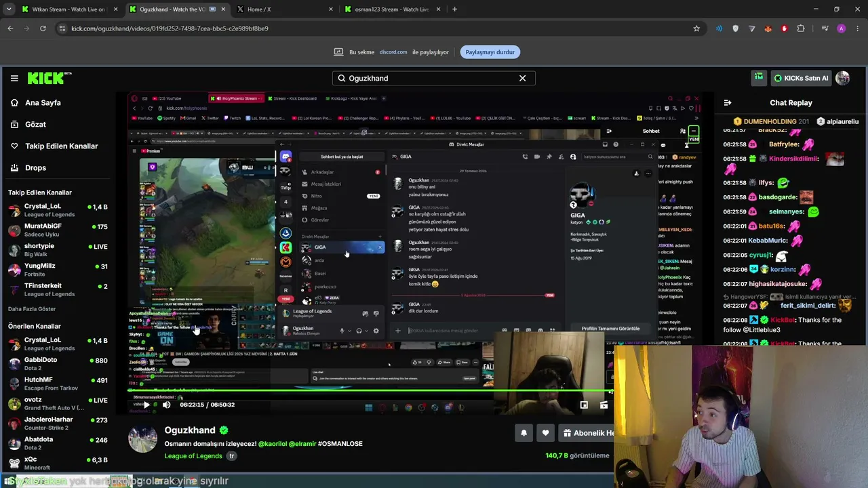
Task: Open the green leaderboard icon beside KICKs
Action: (759, 78)
